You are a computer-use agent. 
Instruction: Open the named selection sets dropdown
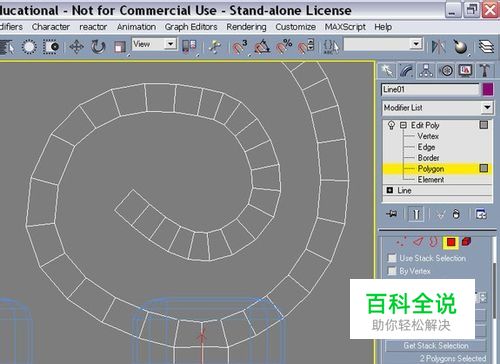coord(416,44)
